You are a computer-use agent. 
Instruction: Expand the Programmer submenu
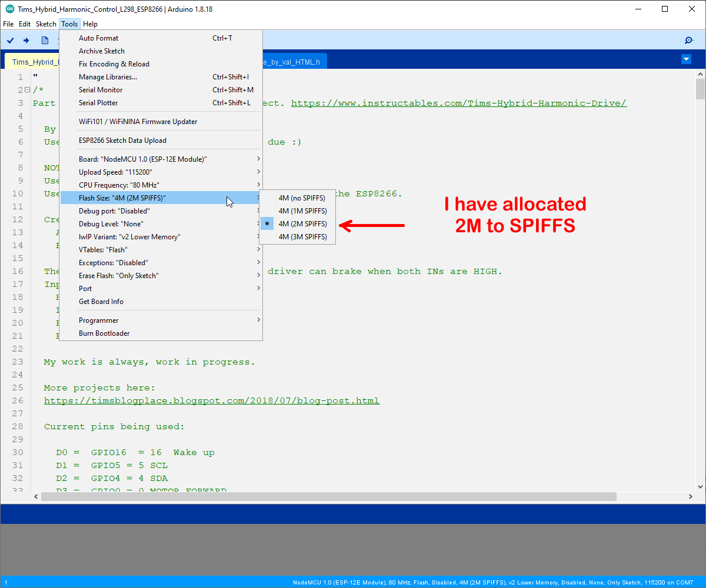pyautogui.click(x=161, y=320)
